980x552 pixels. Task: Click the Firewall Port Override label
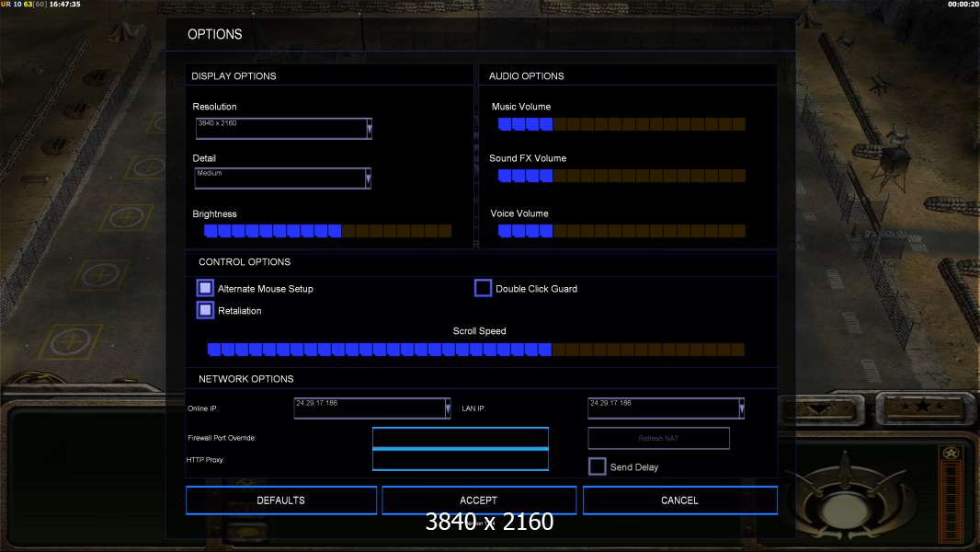click(x=222, y=438)
